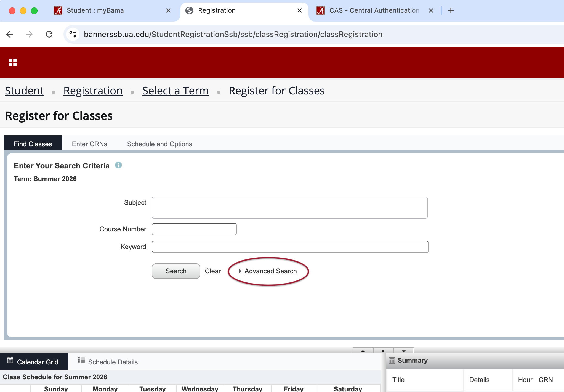564x392 pixels.
Task: Click the Schedule Details list icon
Action: click(81, 360)
